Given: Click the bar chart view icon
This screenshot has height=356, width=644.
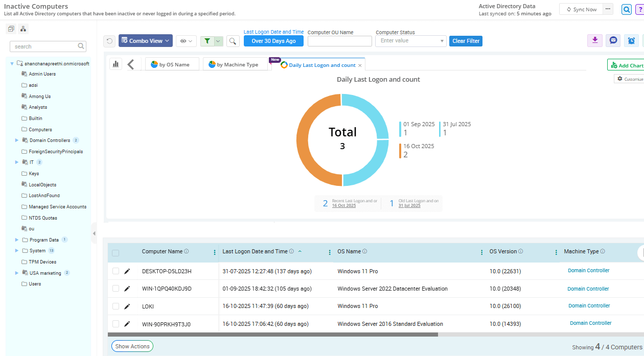Looking at the screenshot, I should [x=116, y=64].
